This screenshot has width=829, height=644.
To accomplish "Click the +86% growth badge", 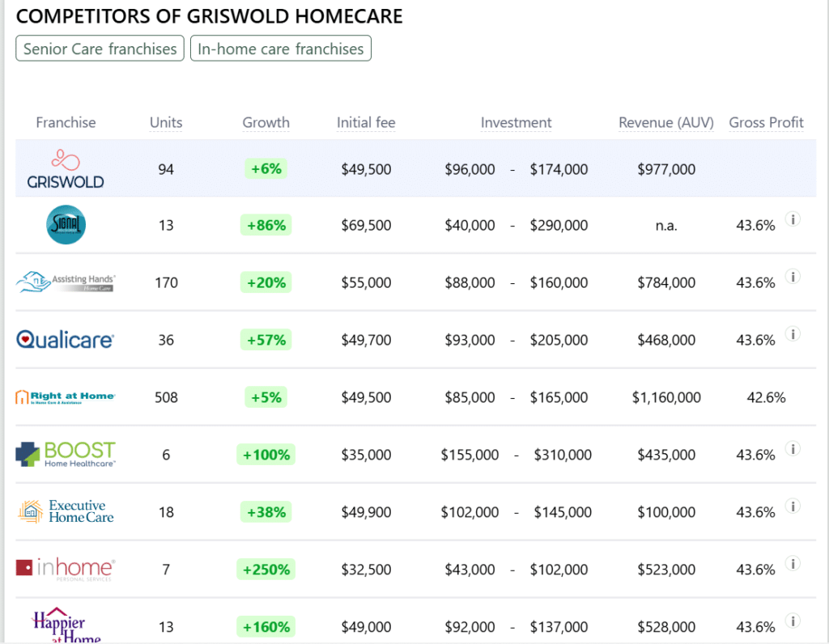I will (266, 225).
